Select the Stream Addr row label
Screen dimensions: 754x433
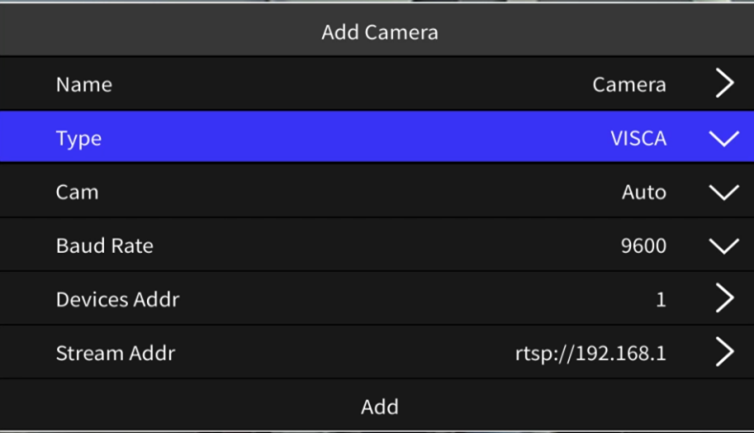coord(116,352)
